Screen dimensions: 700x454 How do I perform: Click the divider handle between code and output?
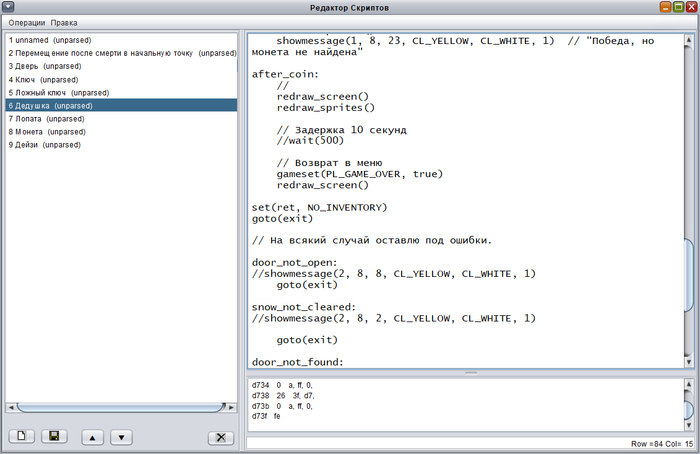[471, 373]
